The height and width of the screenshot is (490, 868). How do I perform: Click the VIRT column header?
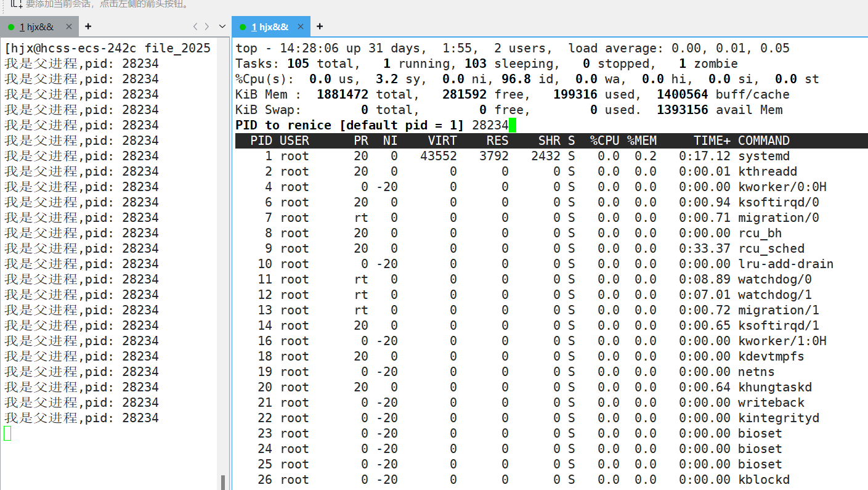point(442,141)
